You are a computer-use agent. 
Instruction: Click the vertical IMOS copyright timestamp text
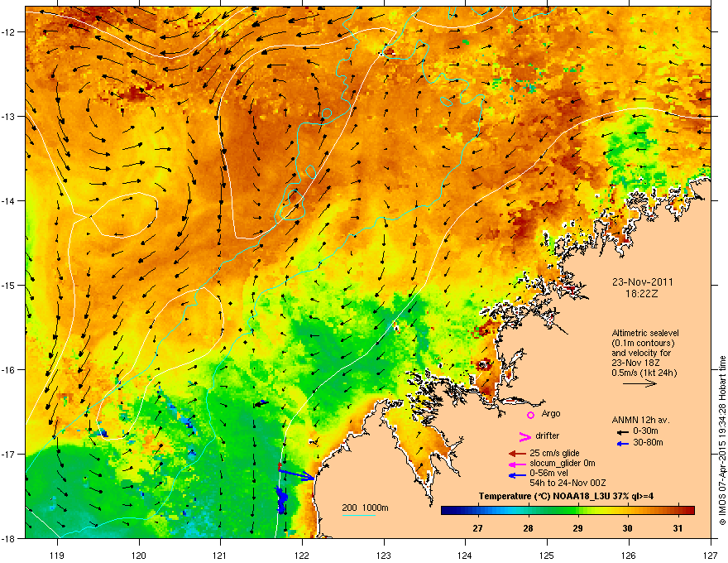pos(722,440)
